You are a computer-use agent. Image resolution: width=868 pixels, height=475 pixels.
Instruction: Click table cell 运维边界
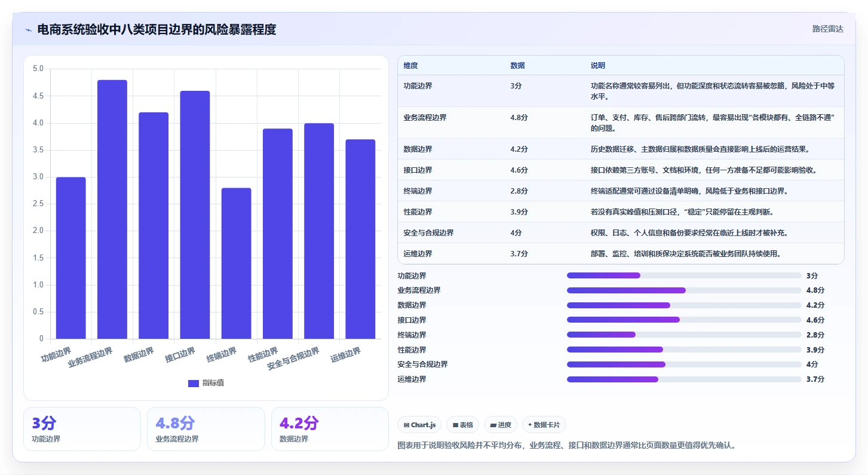[418, 254]
